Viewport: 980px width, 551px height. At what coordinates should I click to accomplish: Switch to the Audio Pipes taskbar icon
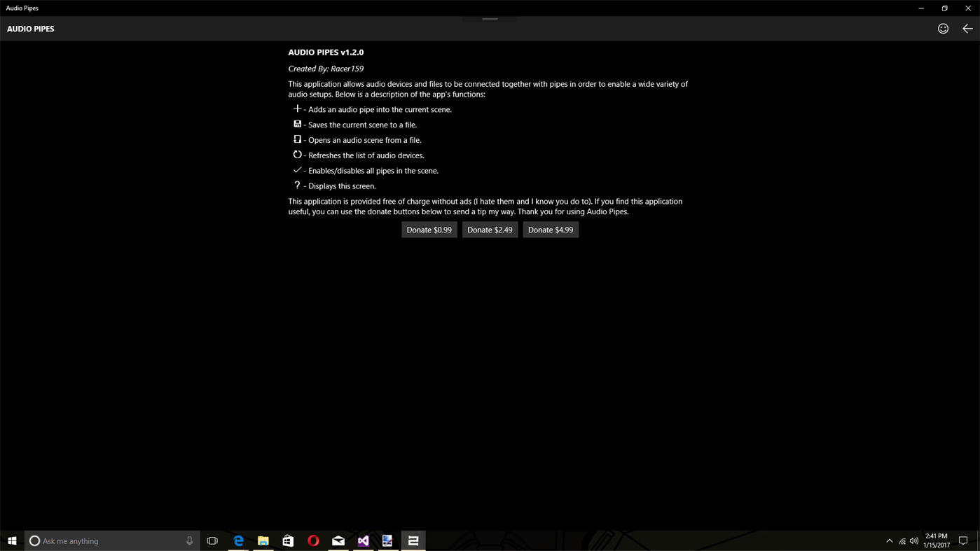click(x=413, y=540)
